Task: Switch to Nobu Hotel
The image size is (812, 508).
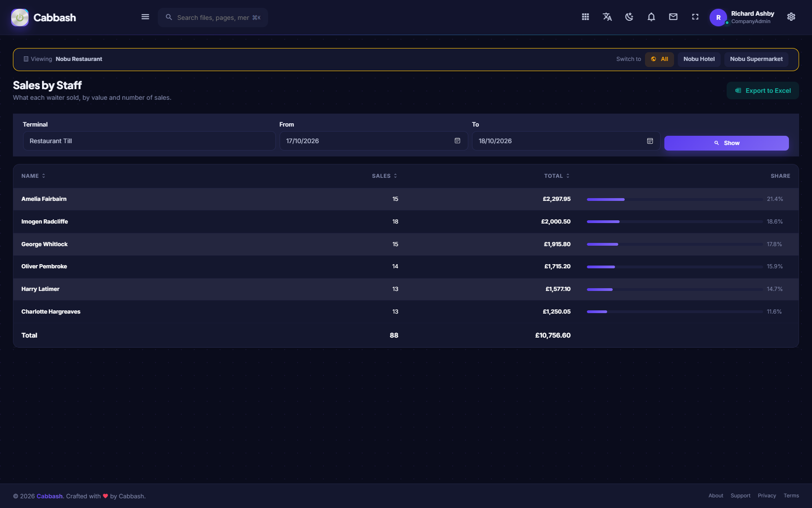Action: tap(699, 59)
